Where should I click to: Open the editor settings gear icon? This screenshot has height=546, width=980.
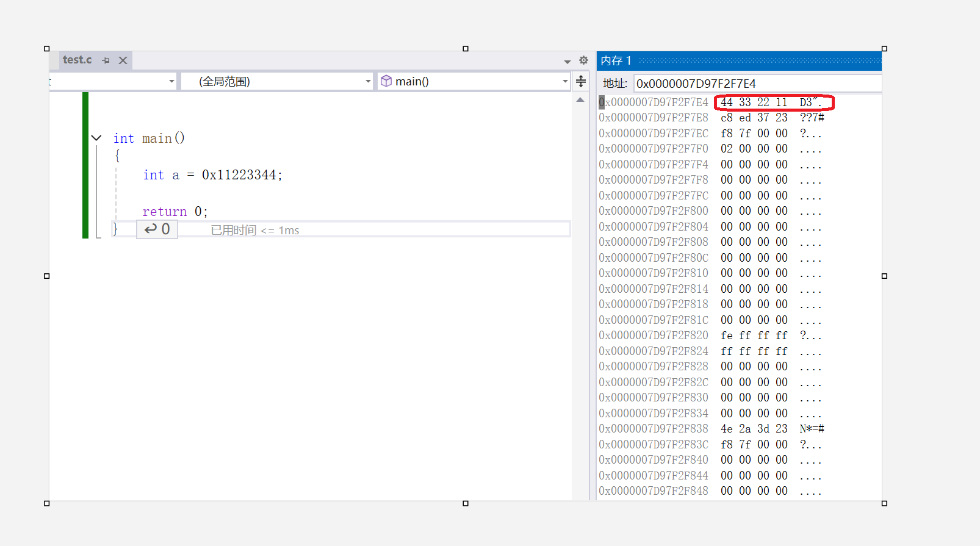click(583, 60)
